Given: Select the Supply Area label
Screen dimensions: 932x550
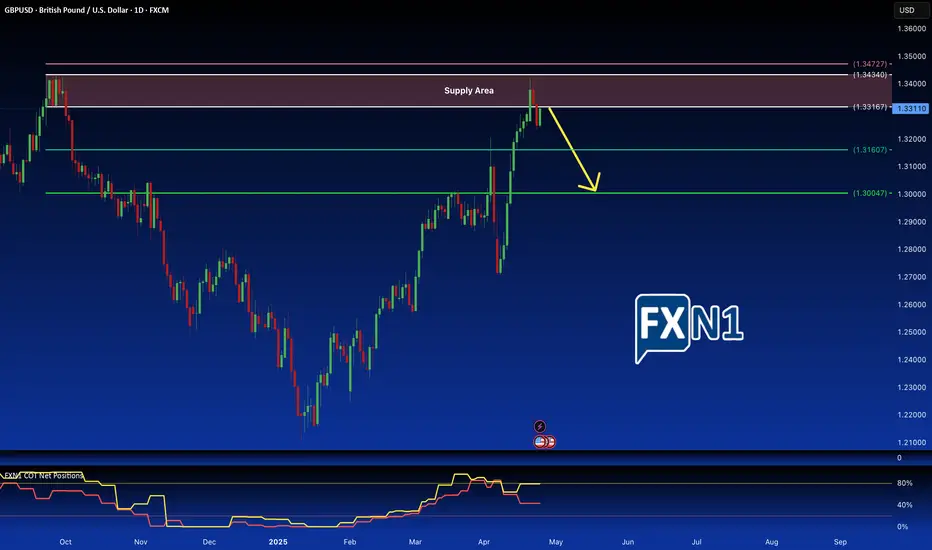Looking at the screenshot, I should point(469,90).
